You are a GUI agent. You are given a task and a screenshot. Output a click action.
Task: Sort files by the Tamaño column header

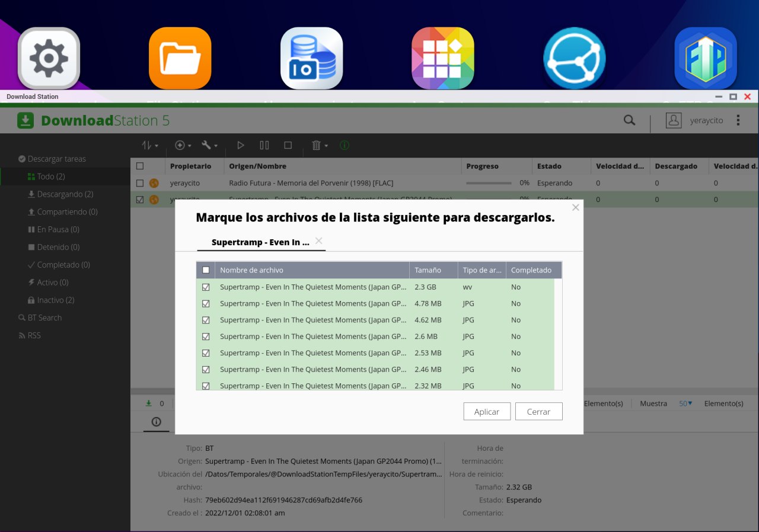[428, 270]
